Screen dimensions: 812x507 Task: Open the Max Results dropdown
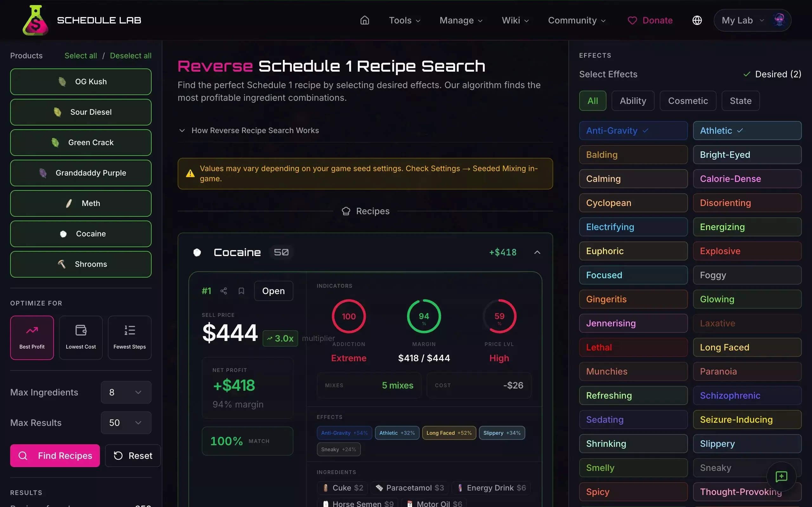tap(126, 422)
